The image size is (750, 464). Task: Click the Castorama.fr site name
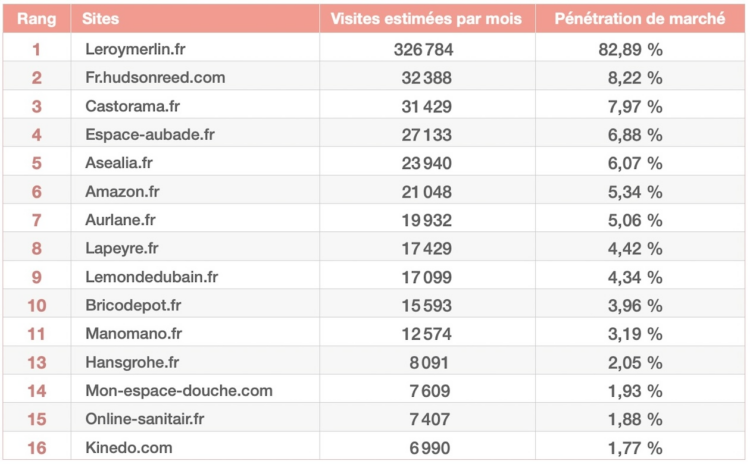(x=132, y=106)
